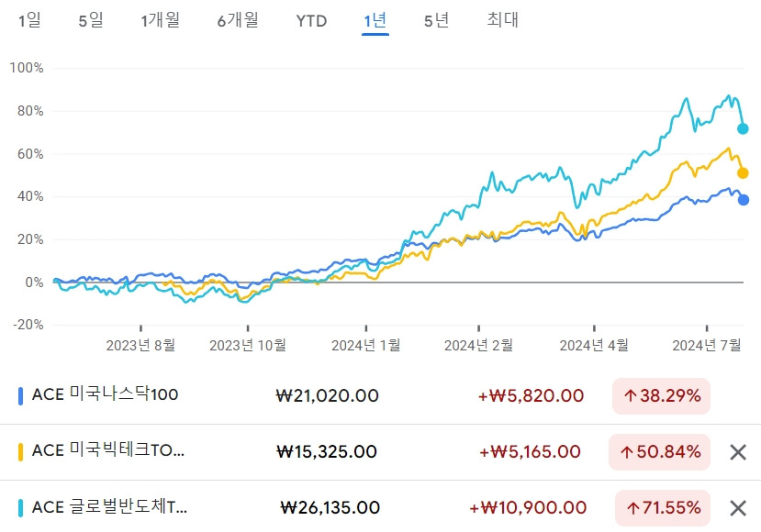Click the cyan chart endpoint dot
Screen dimensions: 761x532
click(744, 127)
